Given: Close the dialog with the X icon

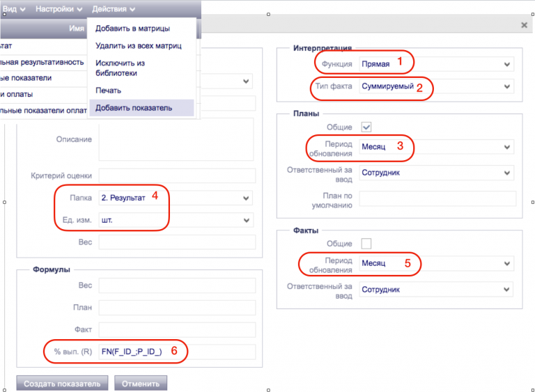Looking at the screenshot, I should [524, 25].
